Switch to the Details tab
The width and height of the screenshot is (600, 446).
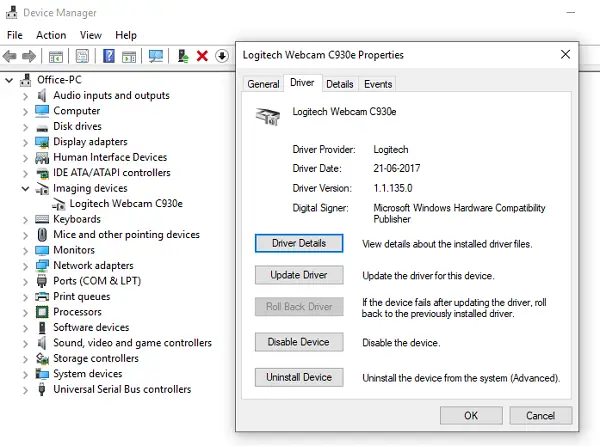340,84
